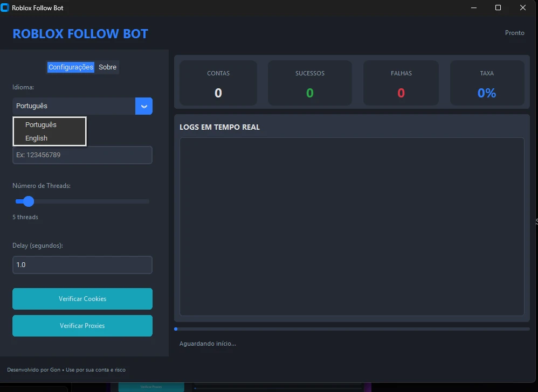This screenshot has width=538, height=392.
Task: Click the Verificar Cookies button
Action: [x=82, y=299]
